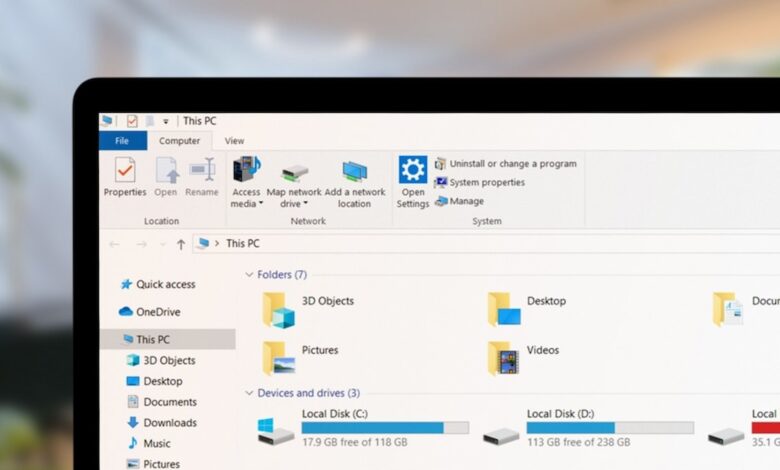780x470 pixels.
Task: Open the recent locations dropdown arrow
Action: click(x=162, y=245)
